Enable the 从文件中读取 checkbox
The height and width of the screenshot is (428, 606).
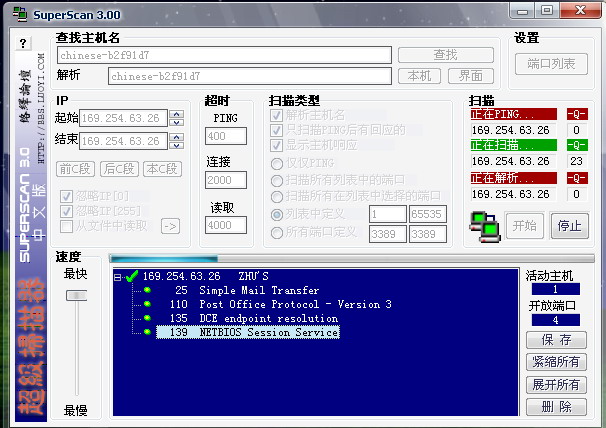[x=66, y=226]
